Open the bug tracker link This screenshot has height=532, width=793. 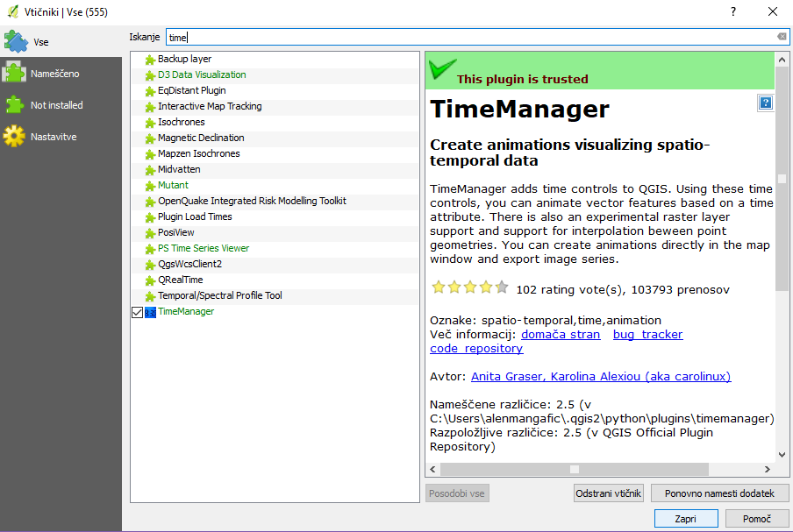click(x=648, y=335)
